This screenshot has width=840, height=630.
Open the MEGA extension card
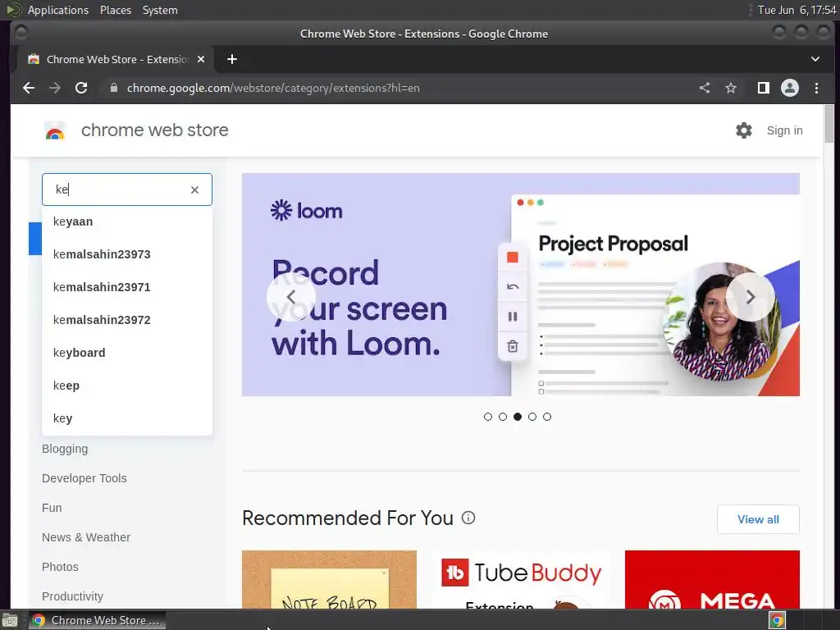coord(712,580)
